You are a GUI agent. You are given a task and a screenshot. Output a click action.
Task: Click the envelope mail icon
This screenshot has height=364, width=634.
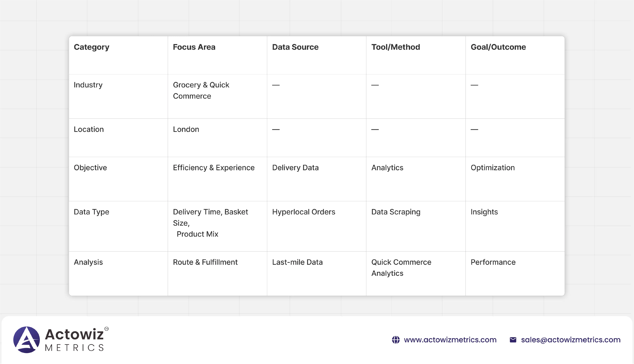click(513, 340)
